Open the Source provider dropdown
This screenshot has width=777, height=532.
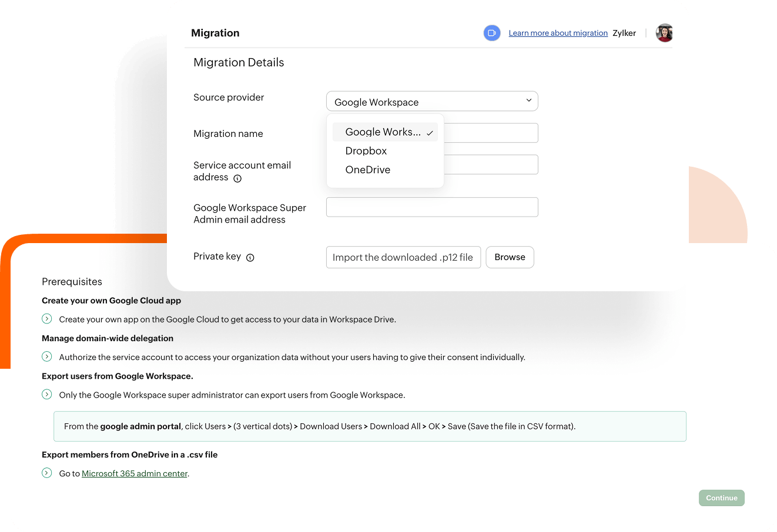(432, 101)
